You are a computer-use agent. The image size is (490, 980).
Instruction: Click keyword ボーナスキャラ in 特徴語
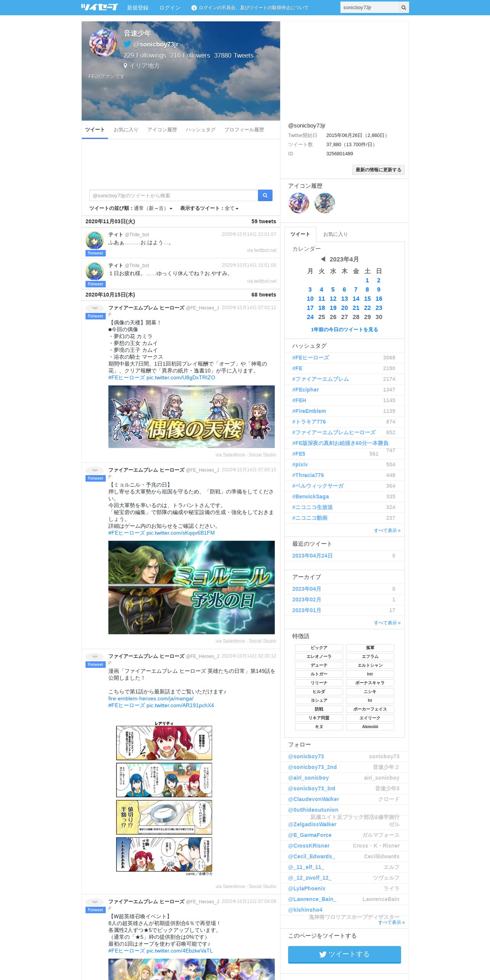(370, 683)
